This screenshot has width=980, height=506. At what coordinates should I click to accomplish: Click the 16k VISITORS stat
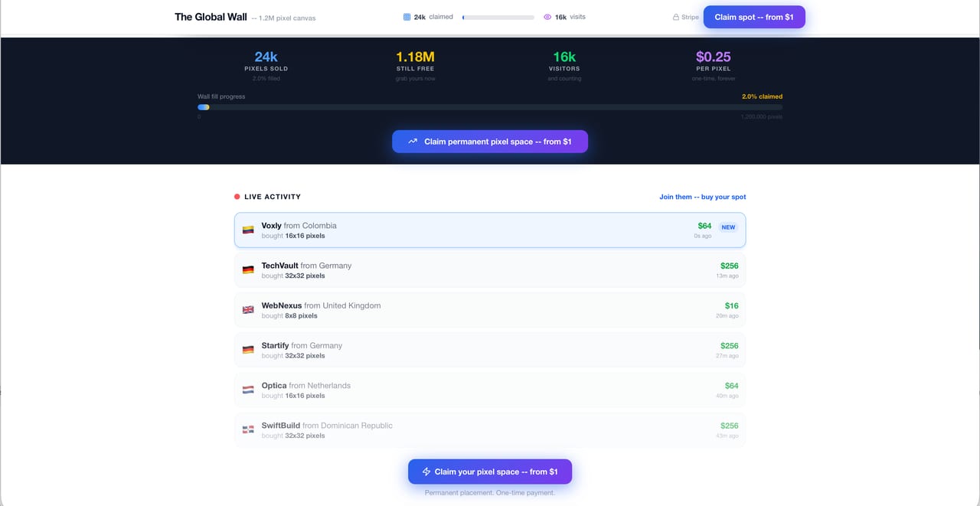564,66
